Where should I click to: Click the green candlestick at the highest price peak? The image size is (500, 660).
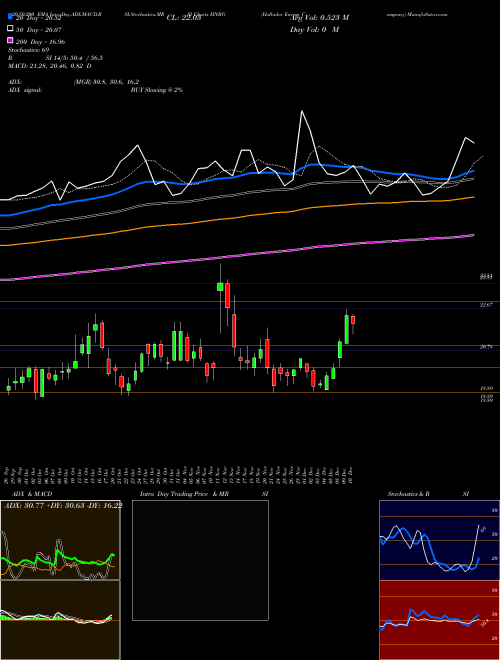pos(220,287)
